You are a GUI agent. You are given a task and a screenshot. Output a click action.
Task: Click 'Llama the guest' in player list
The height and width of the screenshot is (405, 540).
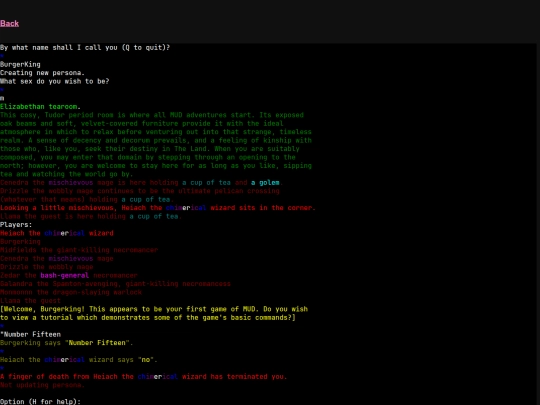(30, 301)
